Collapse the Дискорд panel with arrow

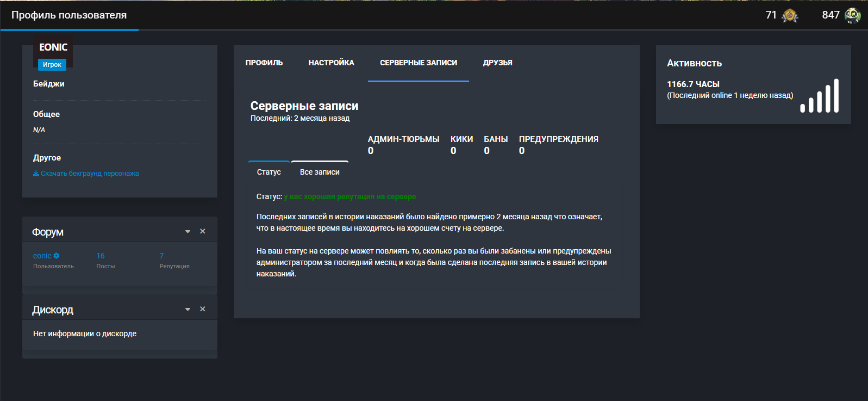tap(188, 310)
